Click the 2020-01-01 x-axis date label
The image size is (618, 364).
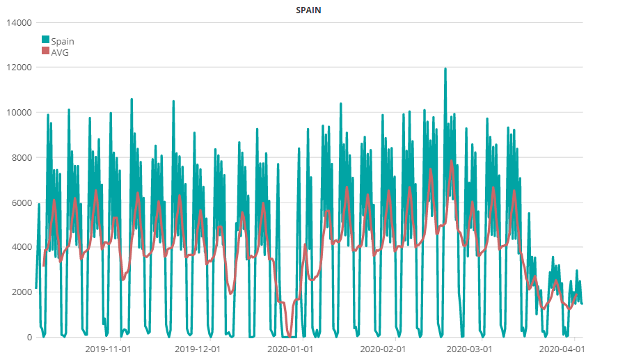coord(290,349)
